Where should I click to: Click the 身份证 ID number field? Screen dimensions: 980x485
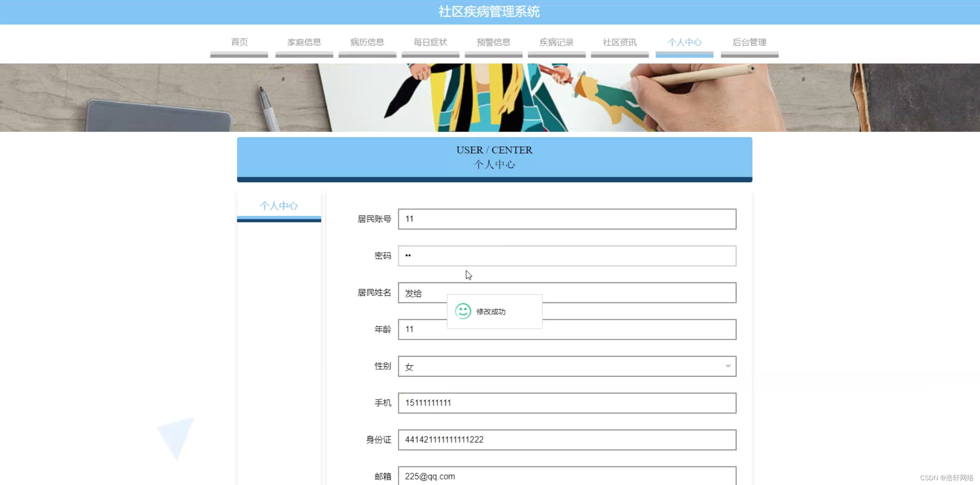coord(567,439)
